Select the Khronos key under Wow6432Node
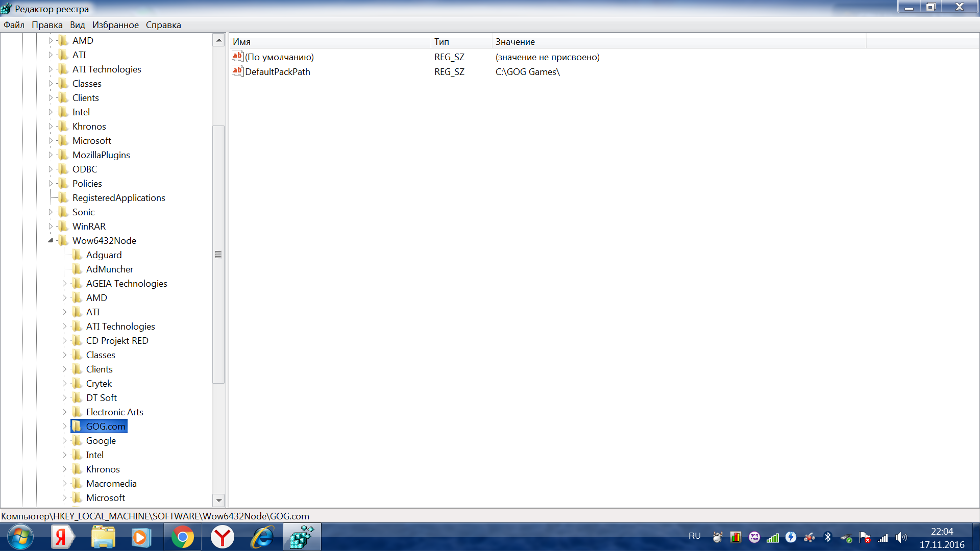This screenshot has height=551, width=980. coord(103,469)
